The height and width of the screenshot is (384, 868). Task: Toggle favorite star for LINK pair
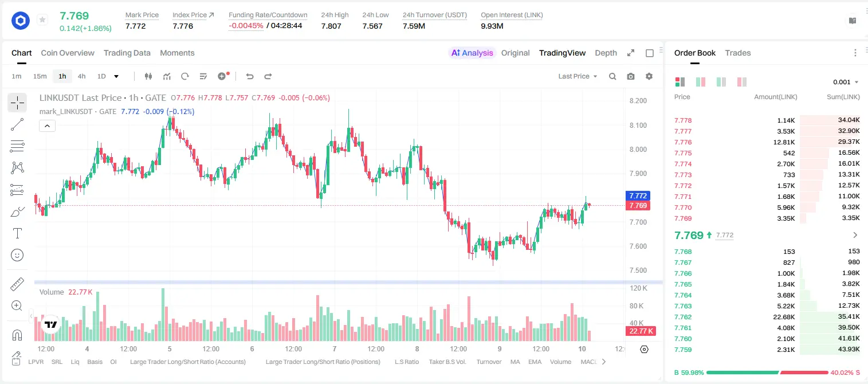point(42,20)
